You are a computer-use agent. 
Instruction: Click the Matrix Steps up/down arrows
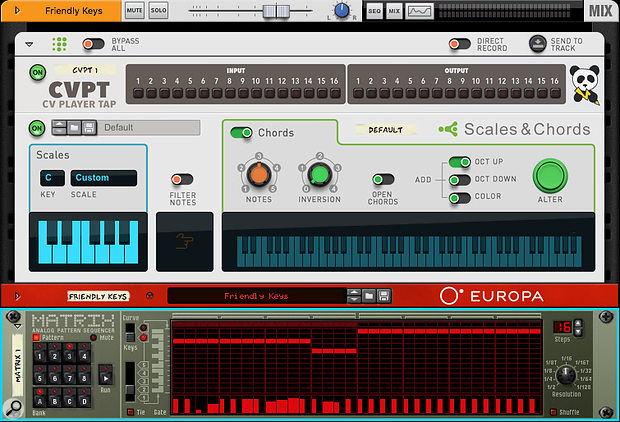[x=578, y=327]
